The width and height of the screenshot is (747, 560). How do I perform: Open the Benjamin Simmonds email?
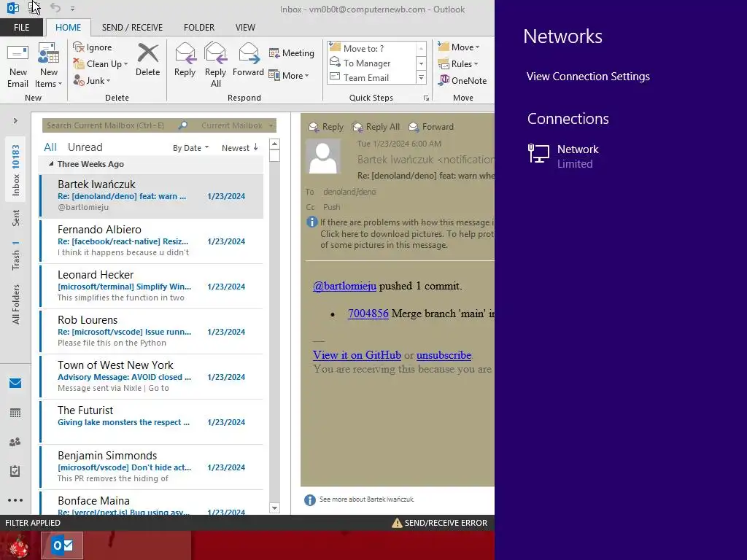152,467
